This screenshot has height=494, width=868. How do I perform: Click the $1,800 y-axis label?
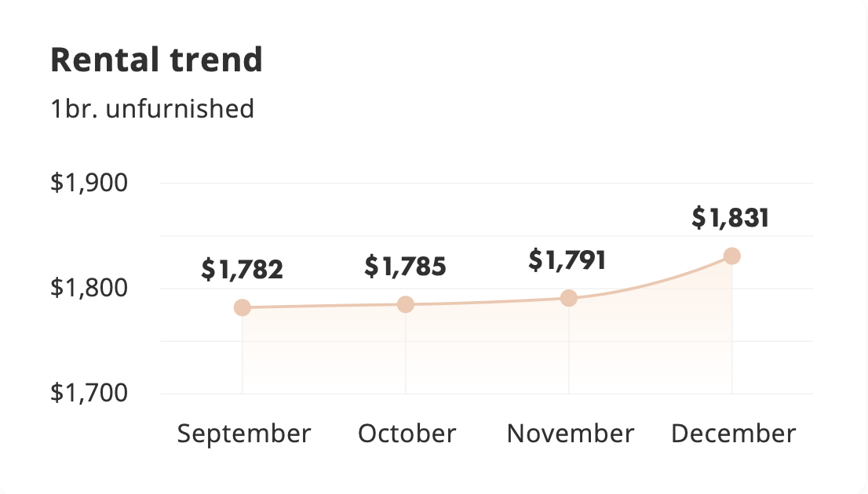[x=89, y=288]
